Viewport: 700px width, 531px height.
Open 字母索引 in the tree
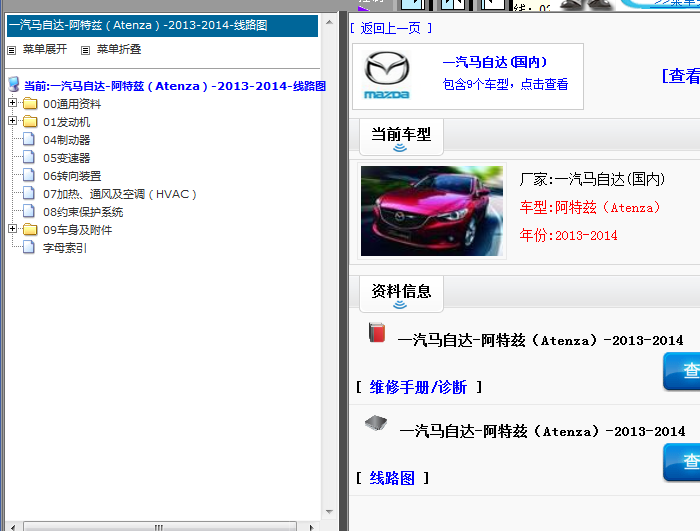(65, 248)
